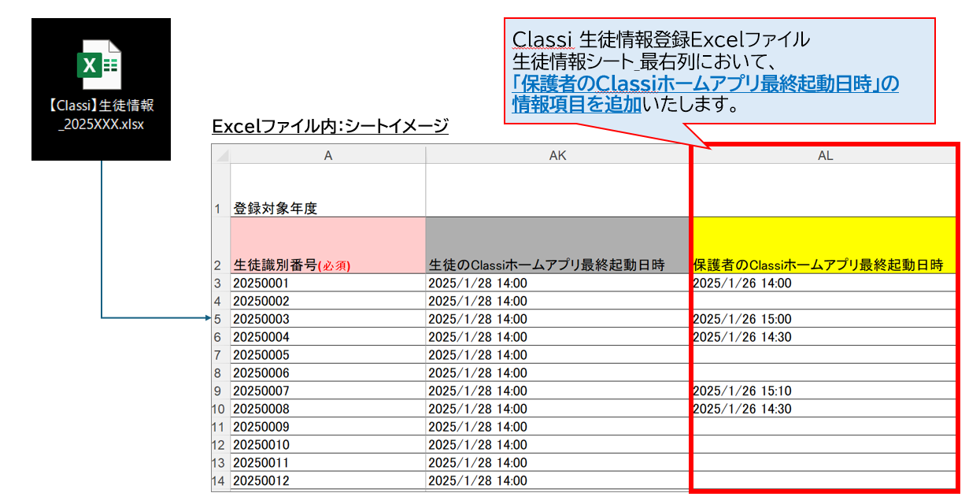980x504 pixels.
Task: Select student ID cell 20250011
Action: [x=327, y=463]
